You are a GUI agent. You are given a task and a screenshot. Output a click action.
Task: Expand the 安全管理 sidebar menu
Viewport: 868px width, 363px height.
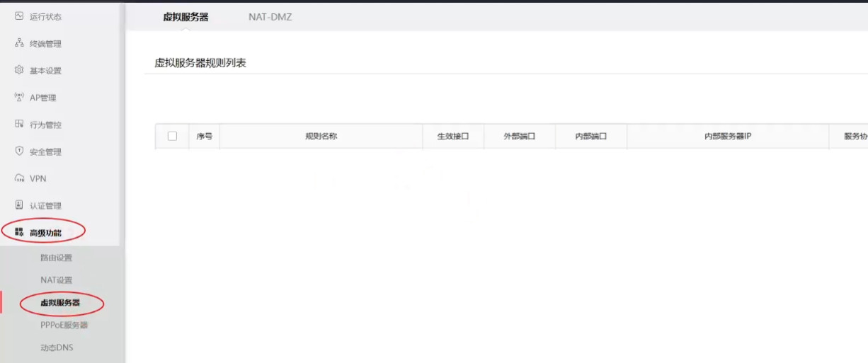pyautogui.click(x=45, y=152)
